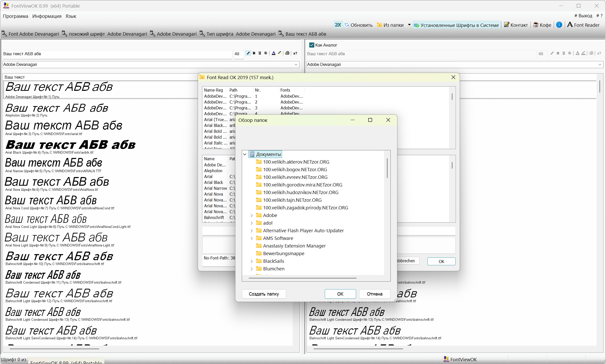Launch Font Reader from the toolbar
The image size is (606, 364).
click(584, 25)
